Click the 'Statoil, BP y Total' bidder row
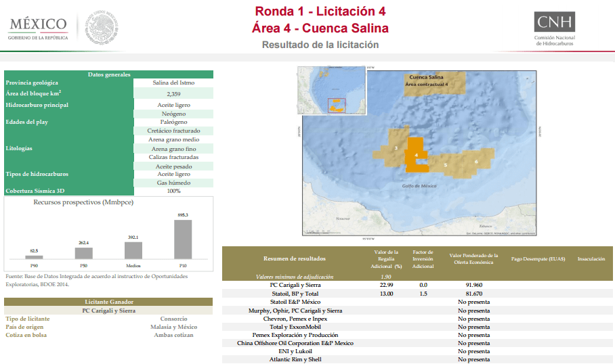The image size is (615, 364). click(x=417, y=294)
